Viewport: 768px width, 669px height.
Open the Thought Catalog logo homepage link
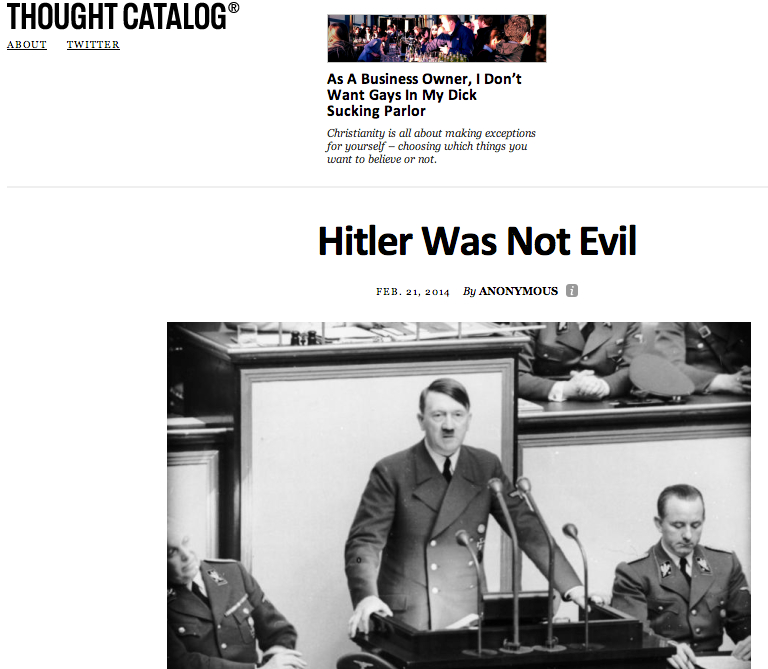[x=117, y=16]
